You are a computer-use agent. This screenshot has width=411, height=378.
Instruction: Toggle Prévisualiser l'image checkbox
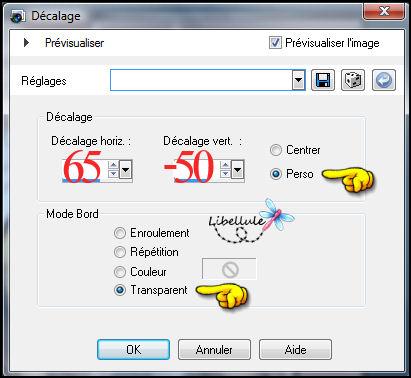click(x=275, y=43)
